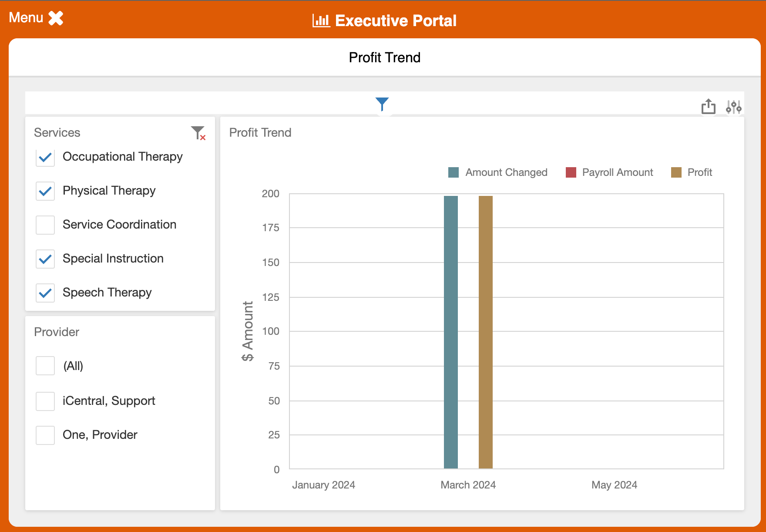Click the One, Provider label
The image size is (766, 532).
(x=99, y=434)
